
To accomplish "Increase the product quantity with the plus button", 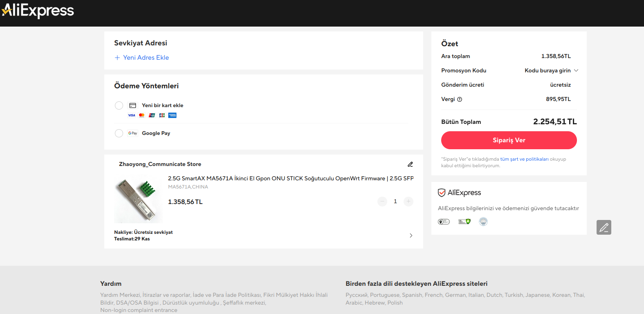I will tap(408, 202).
